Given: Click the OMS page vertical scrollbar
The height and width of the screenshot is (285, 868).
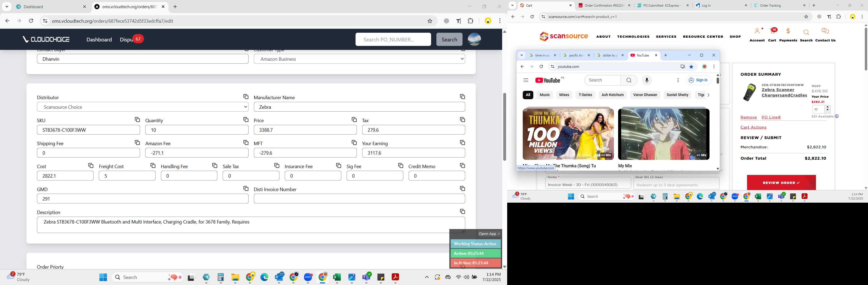Looking at the screenshot, I should 505,127.
